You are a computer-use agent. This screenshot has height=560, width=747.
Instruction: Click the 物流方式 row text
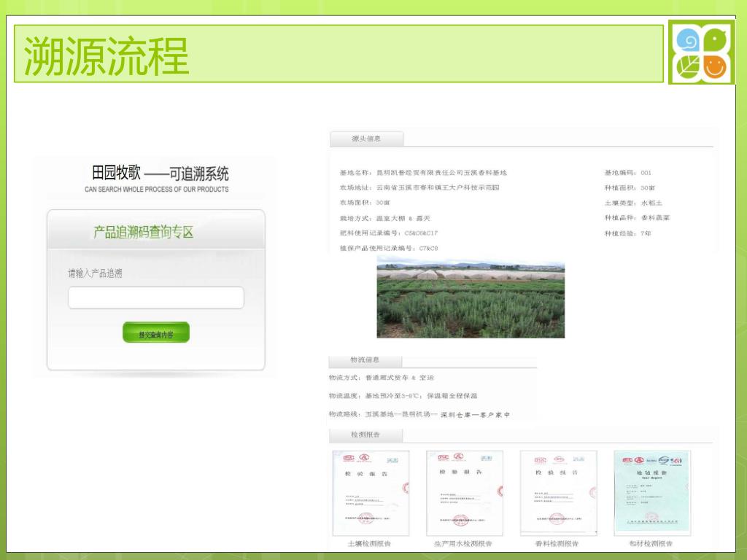381,378
